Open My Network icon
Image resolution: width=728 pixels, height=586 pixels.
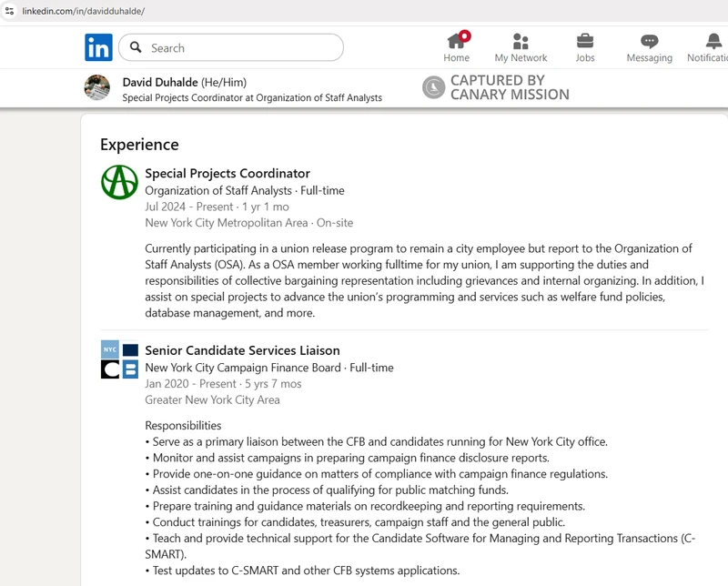(521, 41)
